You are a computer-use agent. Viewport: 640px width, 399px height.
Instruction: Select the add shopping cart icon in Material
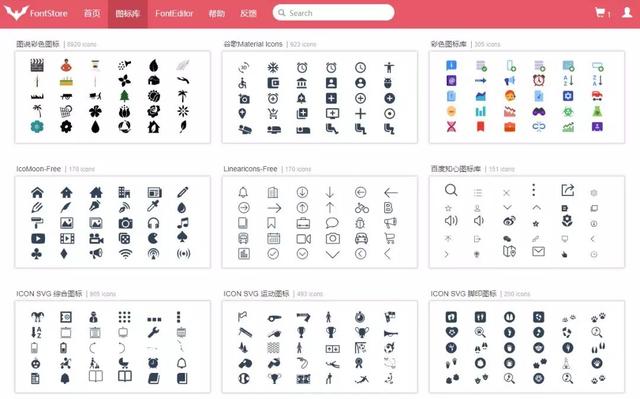coord(273,113)
